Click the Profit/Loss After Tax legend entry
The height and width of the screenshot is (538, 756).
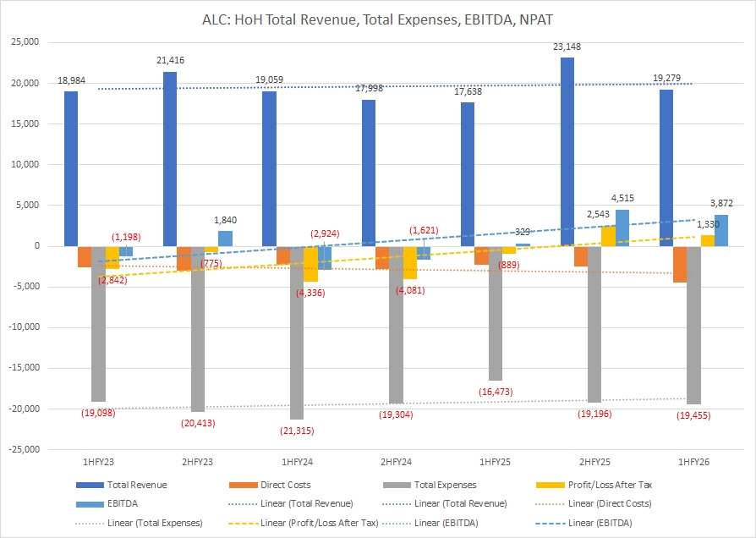tap(593, 485)
